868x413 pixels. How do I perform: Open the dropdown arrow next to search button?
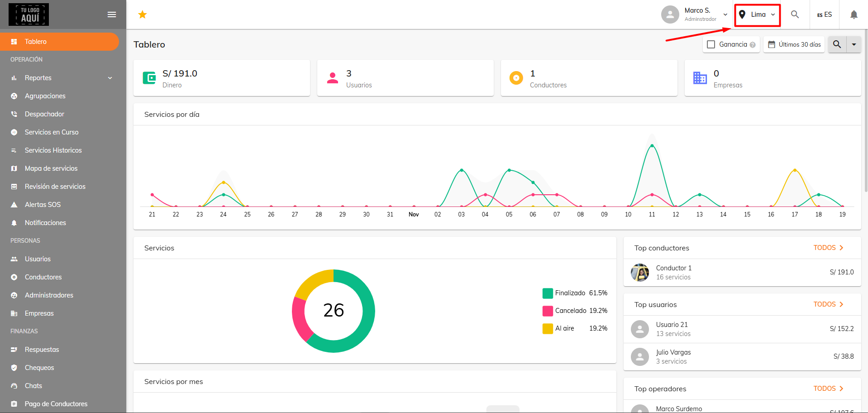point(854,44)
